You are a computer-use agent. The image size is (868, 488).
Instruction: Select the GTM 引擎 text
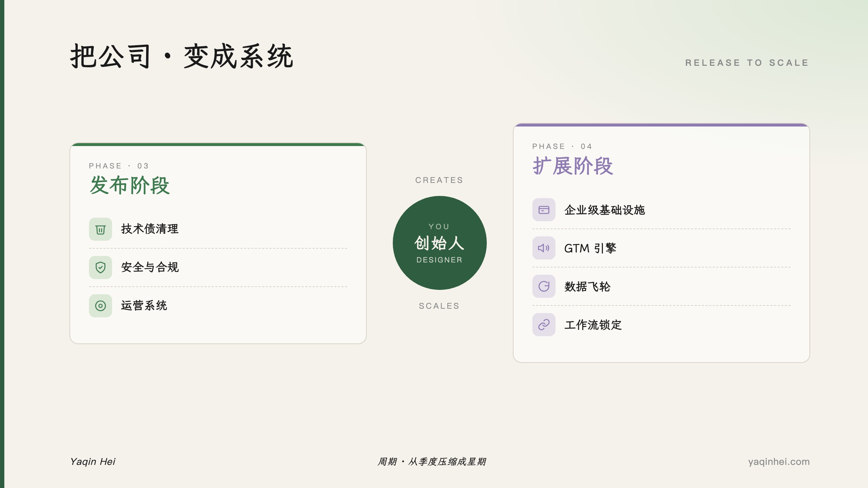(x=590, y=248)
